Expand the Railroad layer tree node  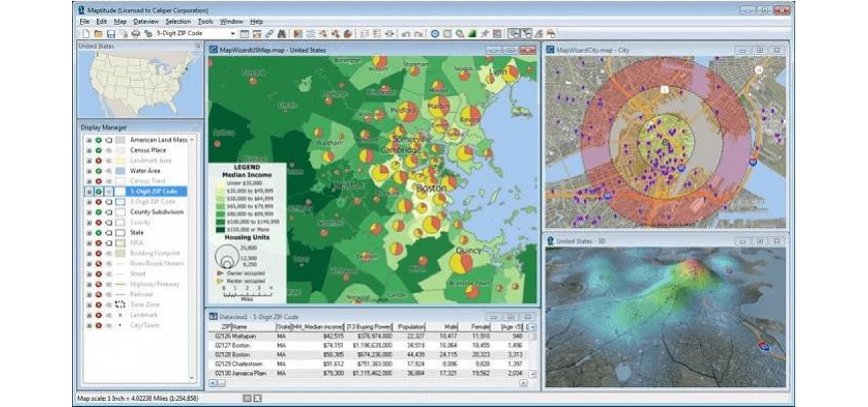(x=89, y=294)
